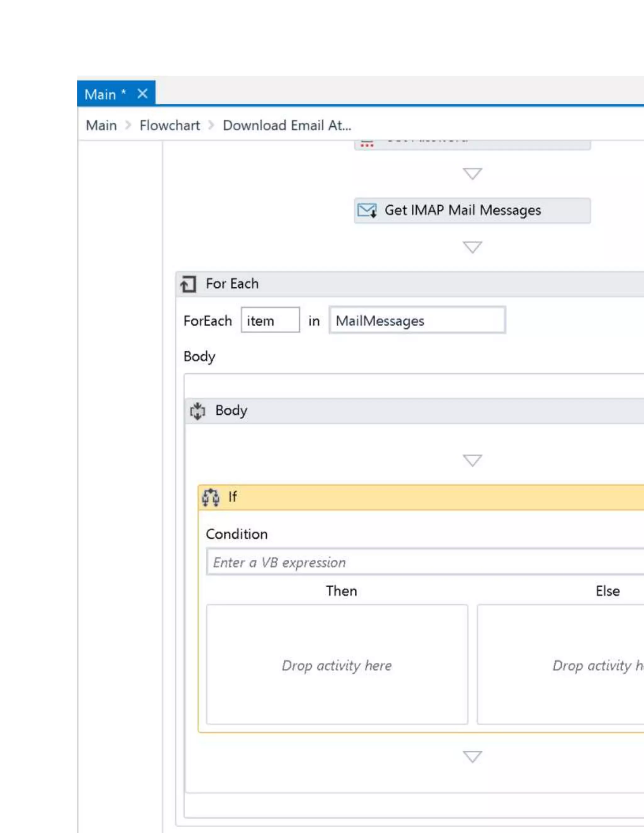Click the insert arrow below Get IMAP Mail Messages
The height and width of the screenshot is (833, 644).
pyautogui.click(x=472, y=247)
